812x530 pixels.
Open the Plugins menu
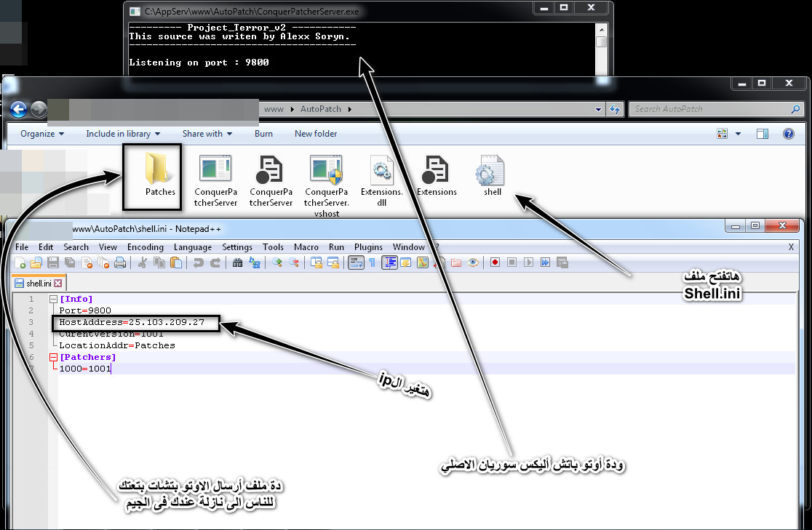368,247
